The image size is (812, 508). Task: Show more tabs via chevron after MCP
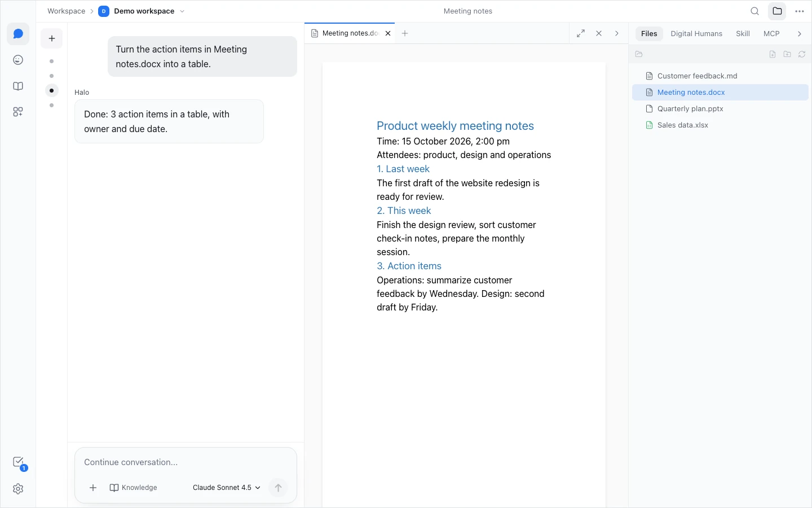(800, 34)
